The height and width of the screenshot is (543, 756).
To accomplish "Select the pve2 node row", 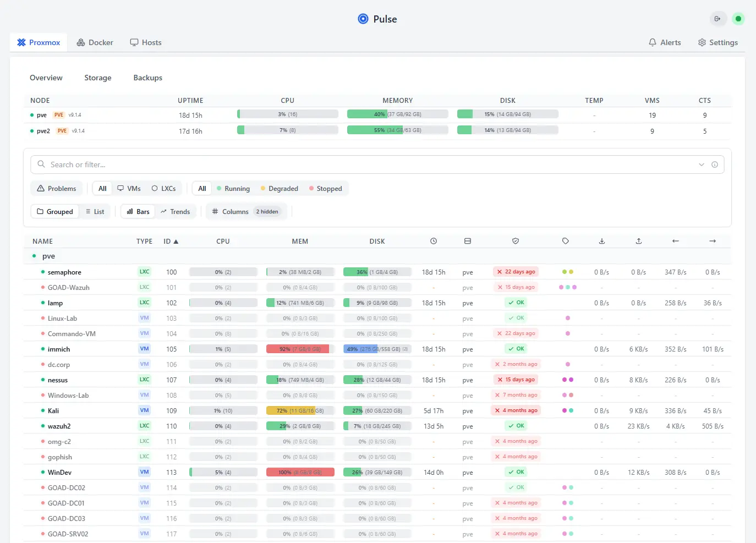I will coord(377,131).
